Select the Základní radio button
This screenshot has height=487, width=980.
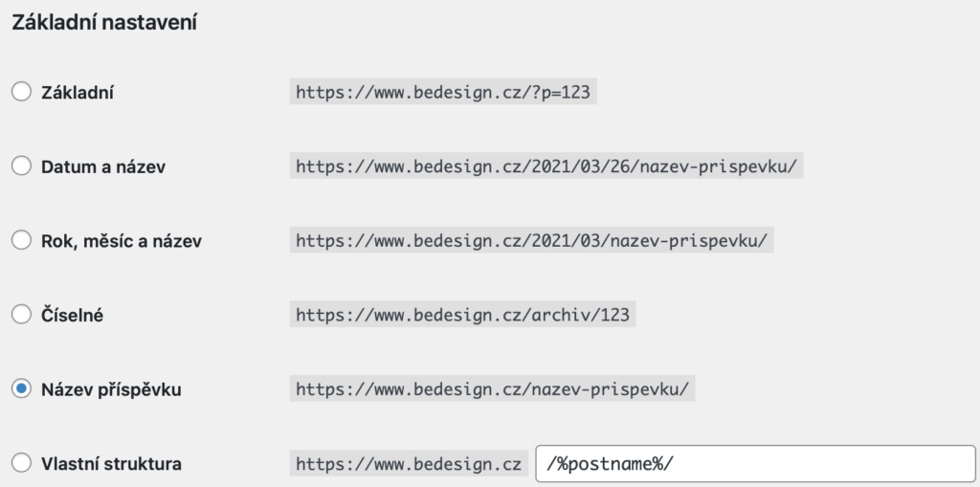point(21,91)
